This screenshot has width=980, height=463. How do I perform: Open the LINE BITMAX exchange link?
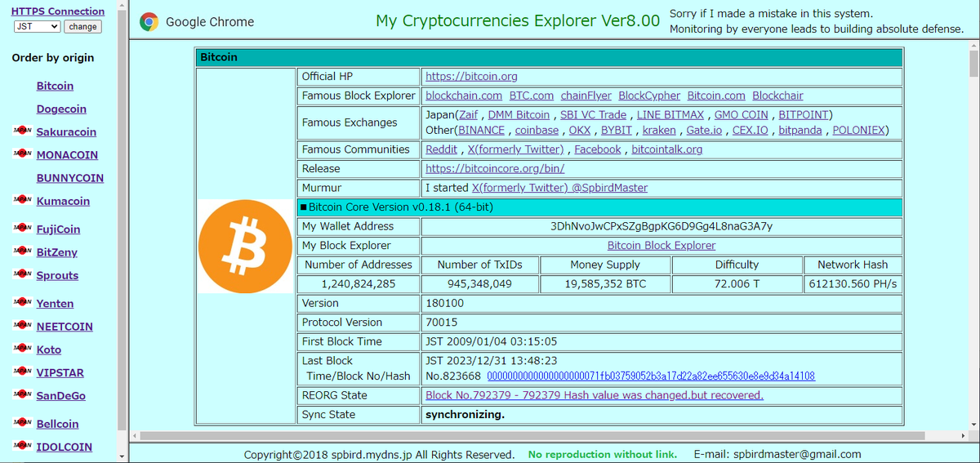(670, 115)
